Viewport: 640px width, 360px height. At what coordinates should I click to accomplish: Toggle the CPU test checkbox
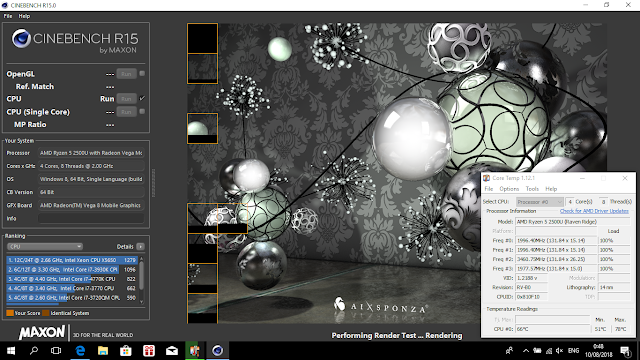[142, 98]
